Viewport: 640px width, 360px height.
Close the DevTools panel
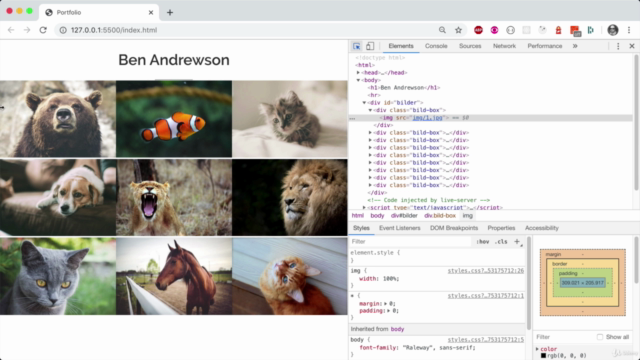tap(632, 46)
